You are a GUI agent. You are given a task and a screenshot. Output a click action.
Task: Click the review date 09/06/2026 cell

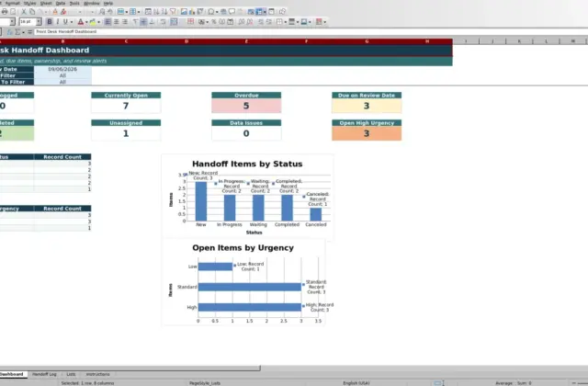(x=62, y=69)
